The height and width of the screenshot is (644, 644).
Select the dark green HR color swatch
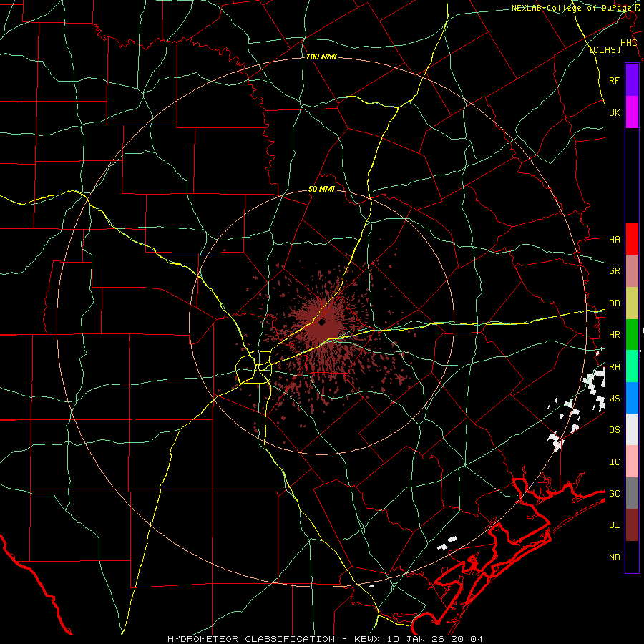[632, 335]
